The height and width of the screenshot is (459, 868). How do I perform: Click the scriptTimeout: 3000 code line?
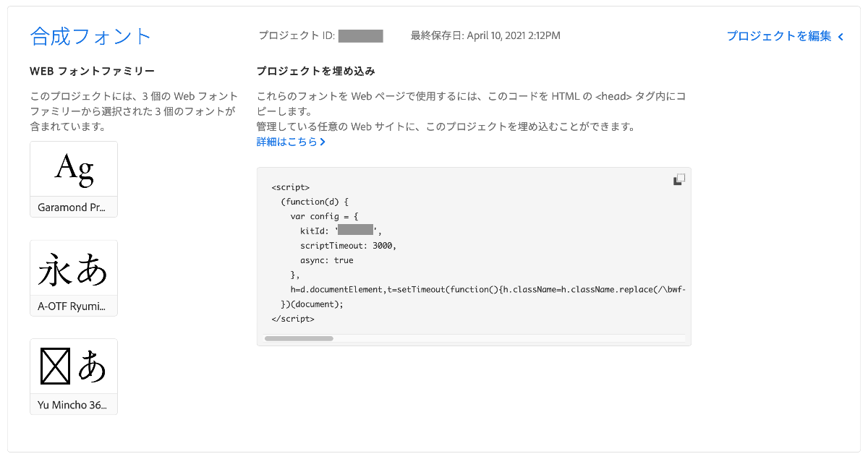click(x=348, y=246)
